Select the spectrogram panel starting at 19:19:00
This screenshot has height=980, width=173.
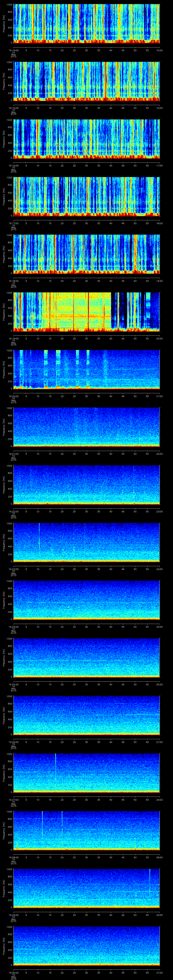tap(87, 312)
